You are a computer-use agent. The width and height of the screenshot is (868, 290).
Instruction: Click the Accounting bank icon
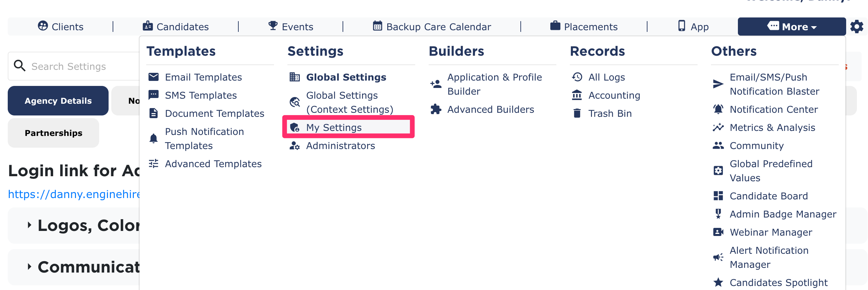(x=577, y=95)
